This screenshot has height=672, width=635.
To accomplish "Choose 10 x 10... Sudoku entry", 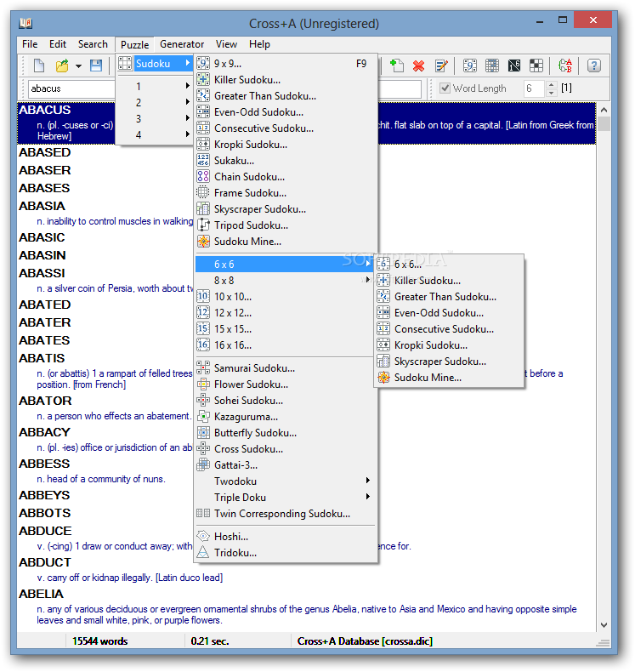I will click(x=286, y=297).
